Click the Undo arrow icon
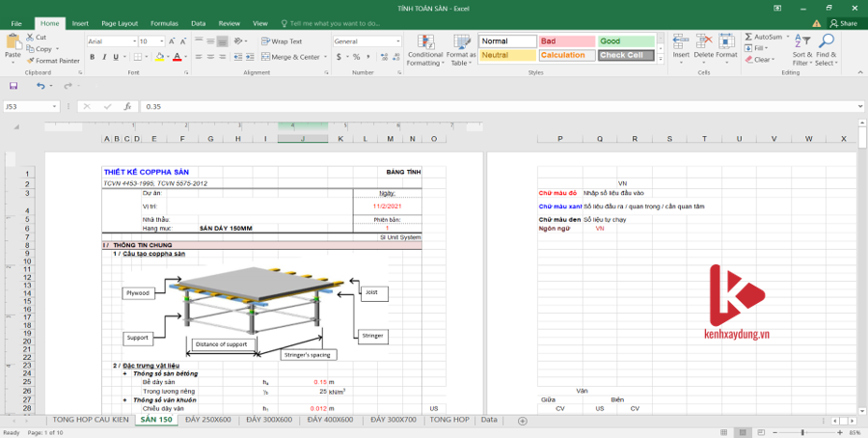Image resolution: width=868 pixels, height=438 pixels. [x=40, y=85]
